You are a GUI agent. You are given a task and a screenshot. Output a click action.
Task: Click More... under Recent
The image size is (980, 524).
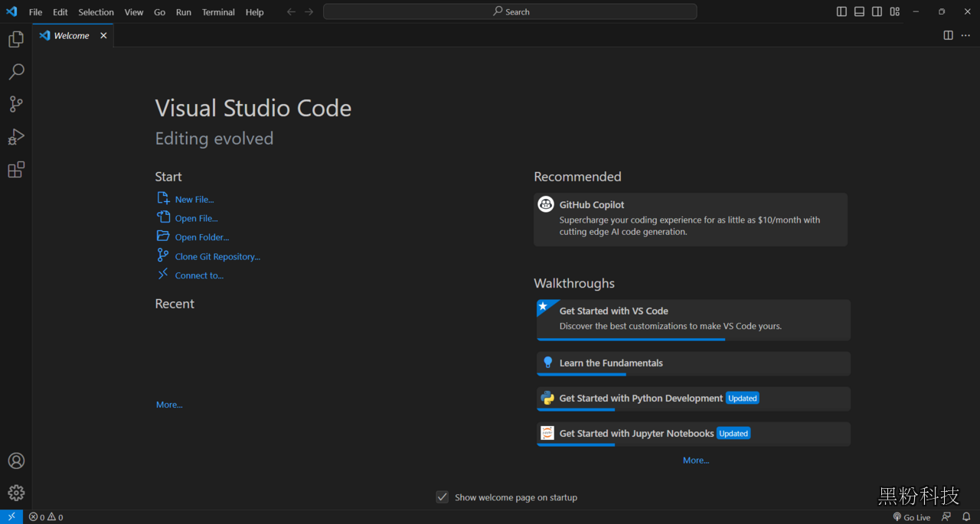169,405
